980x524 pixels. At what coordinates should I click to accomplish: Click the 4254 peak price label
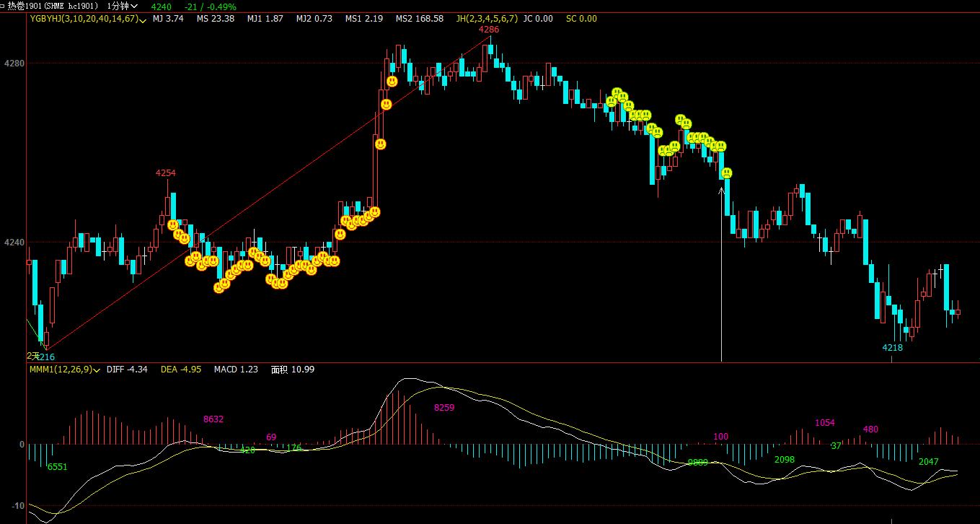coord(166,173)
